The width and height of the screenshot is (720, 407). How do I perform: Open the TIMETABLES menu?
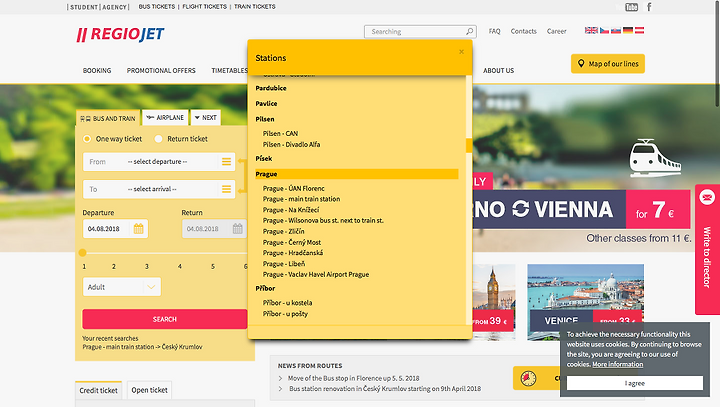pyautogui.click(x=230, y=71)
